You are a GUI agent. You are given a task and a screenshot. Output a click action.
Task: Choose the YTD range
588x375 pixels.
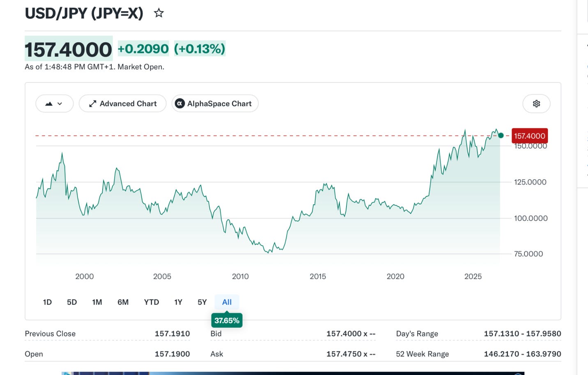[152, 302]
